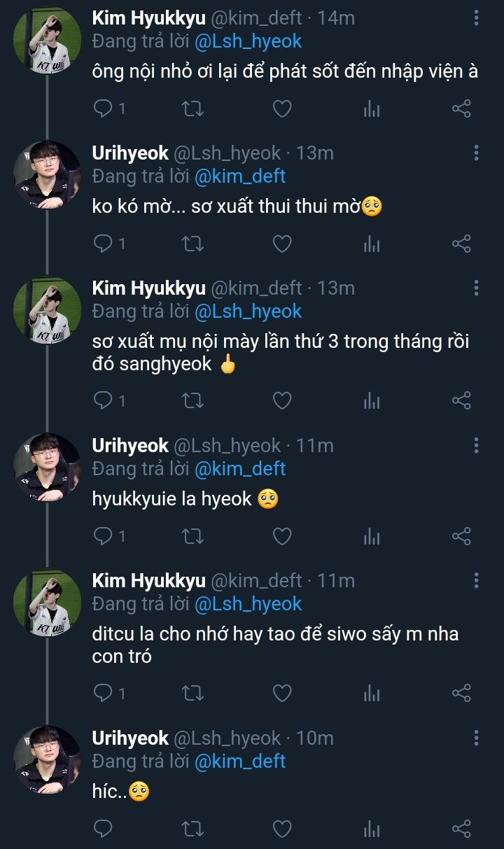
Task: Like the 'hyukkyuie la hyeok' tweet
Action: click(281, 536)
